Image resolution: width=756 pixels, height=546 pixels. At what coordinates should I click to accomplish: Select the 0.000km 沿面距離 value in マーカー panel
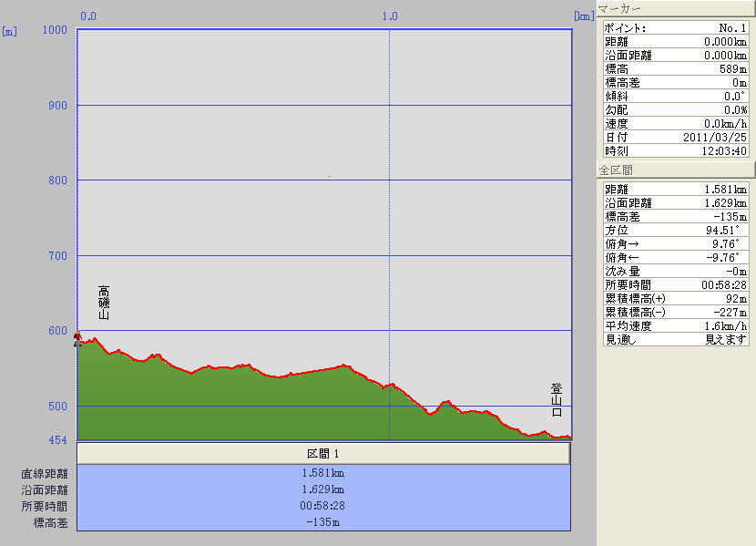725,56
